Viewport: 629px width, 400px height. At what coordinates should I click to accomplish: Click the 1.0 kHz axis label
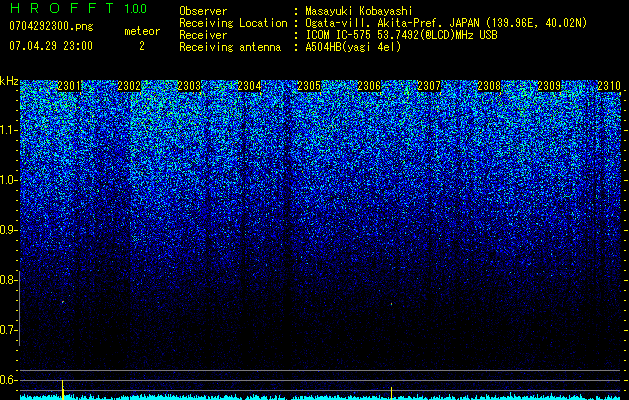click(8, 180)
